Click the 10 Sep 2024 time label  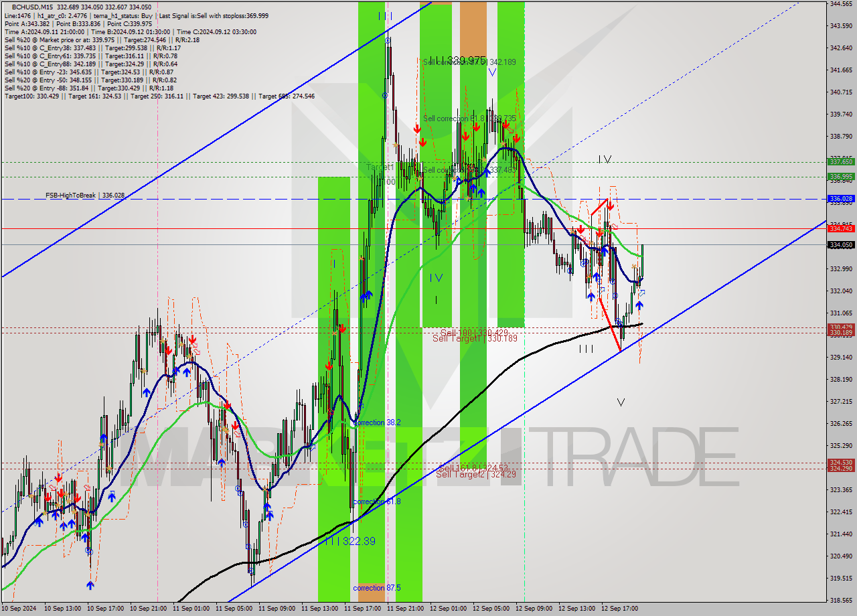pos(19,609)
